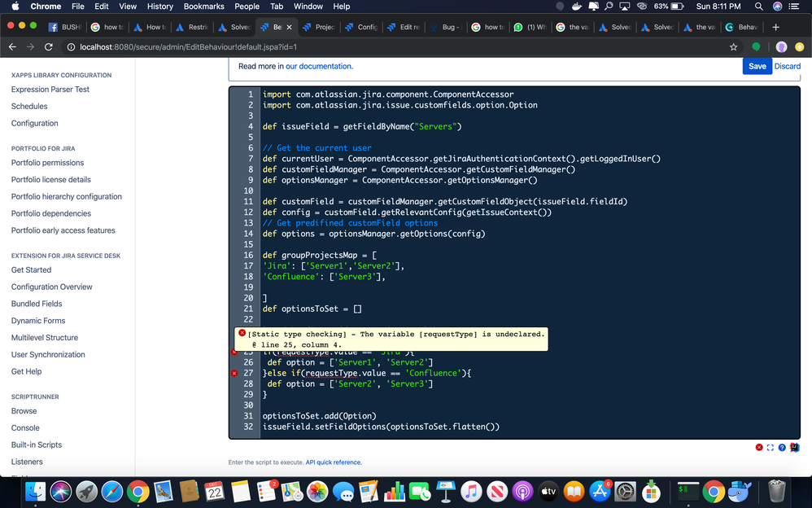This screenshot has height=508, width=812.
Task: Open 'Dynamic Forms' in the sidebar
Action: pos(36,321)
